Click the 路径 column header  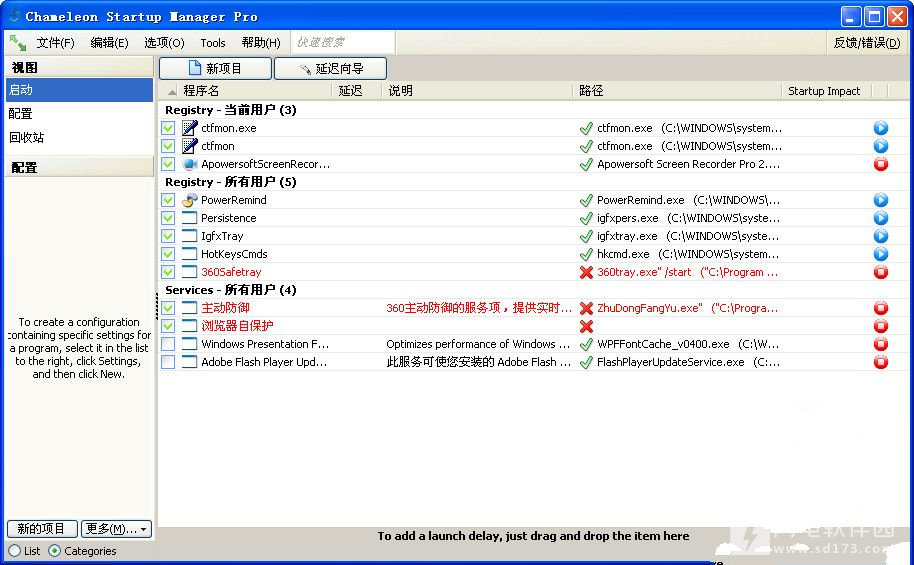(x=677, y=91)
